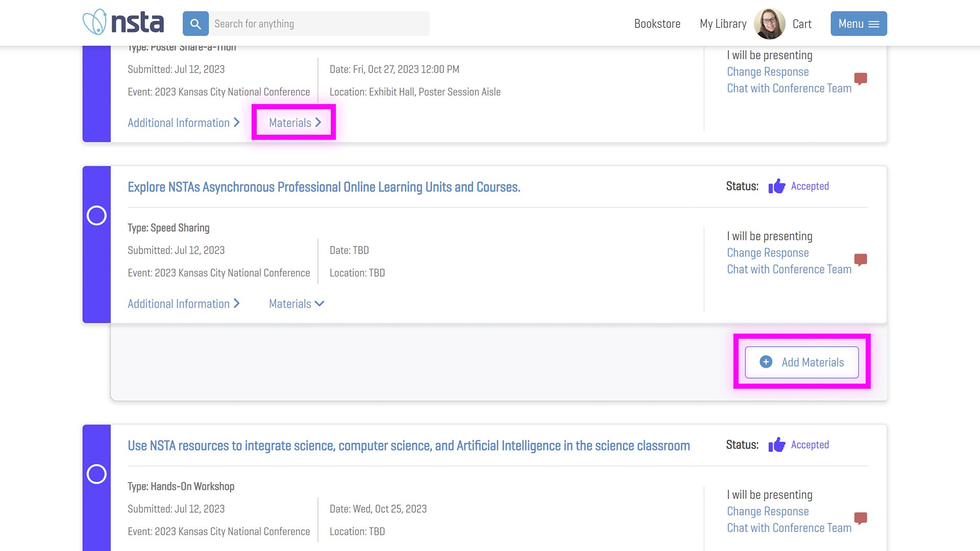Image resolution: width=980 pixels, height=551 pixels.
Task: Click Change Response for the Hands-On Workshop
Action: pyautogui.click(x=768, y=511)
